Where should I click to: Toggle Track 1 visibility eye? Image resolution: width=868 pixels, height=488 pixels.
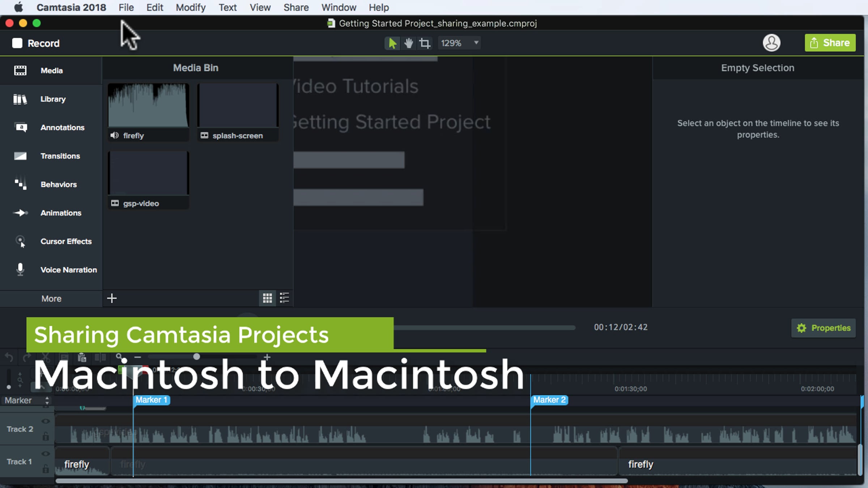point(46,454)
